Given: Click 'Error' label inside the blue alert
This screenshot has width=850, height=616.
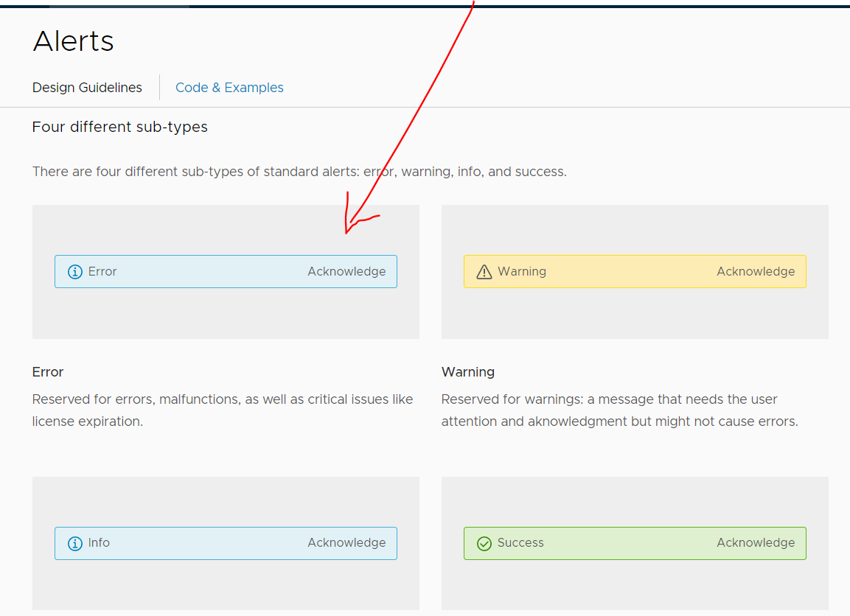Looking at the screenshot, I should 102,271.
